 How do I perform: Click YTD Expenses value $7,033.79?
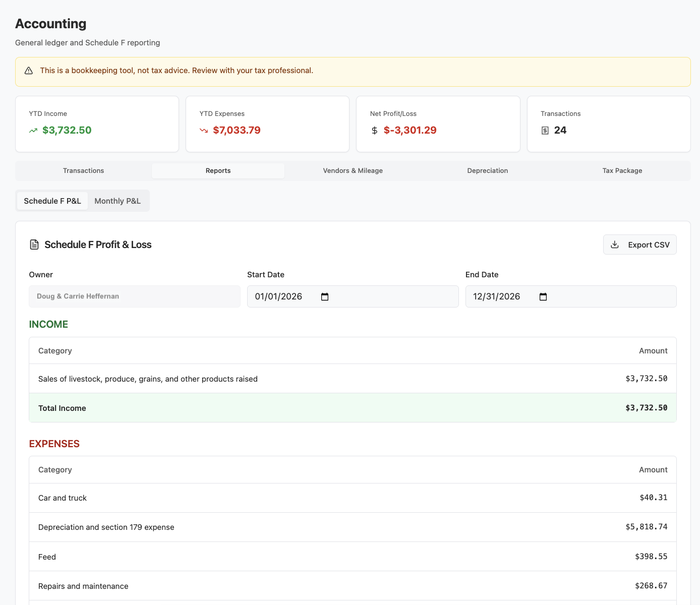(237, 130)
